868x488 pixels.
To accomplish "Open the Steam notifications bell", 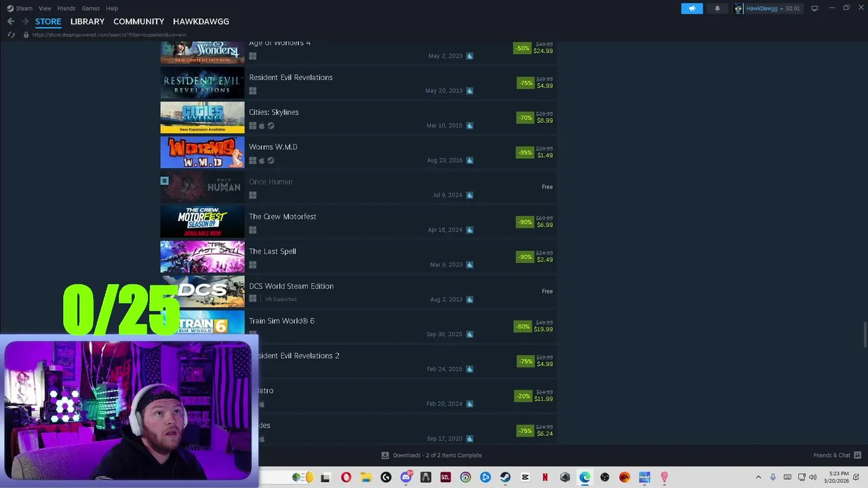I will click(717, 8).
